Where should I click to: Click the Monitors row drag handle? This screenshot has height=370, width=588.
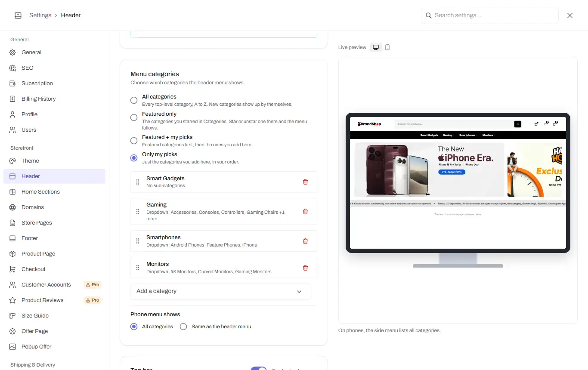tap(138, 268)
